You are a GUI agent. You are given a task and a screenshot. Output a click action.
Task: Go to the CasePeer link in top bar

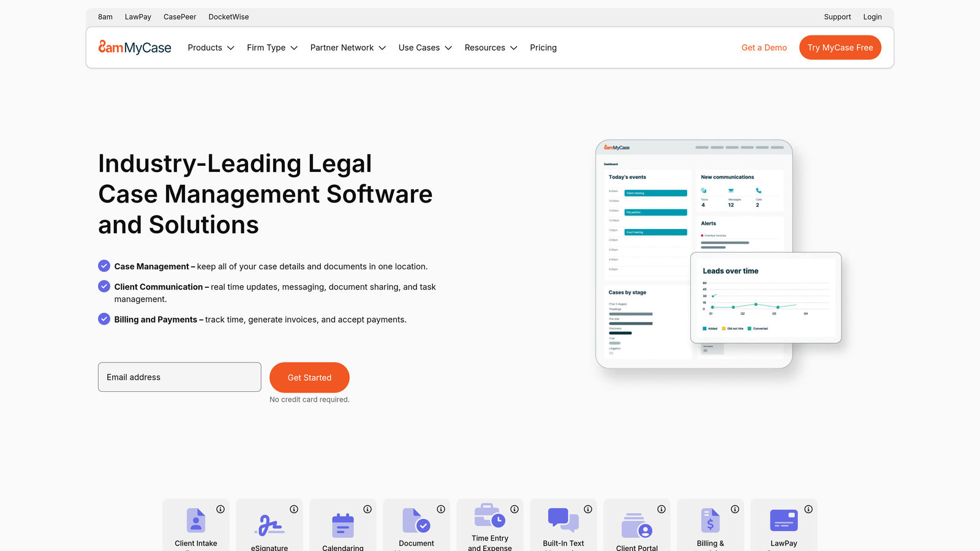[x=180, y=17]
